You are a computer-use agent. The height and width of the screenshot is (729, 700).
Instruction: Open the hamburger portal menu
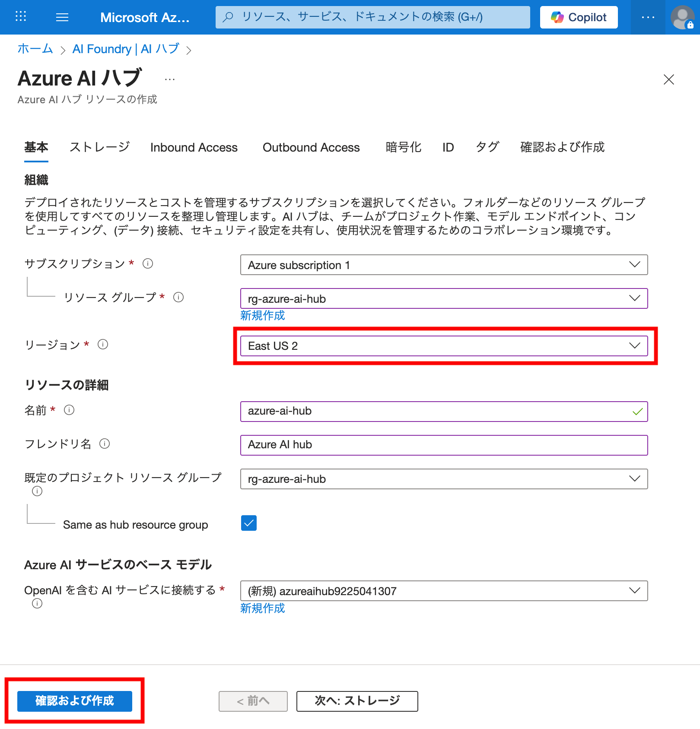(62, 17)
